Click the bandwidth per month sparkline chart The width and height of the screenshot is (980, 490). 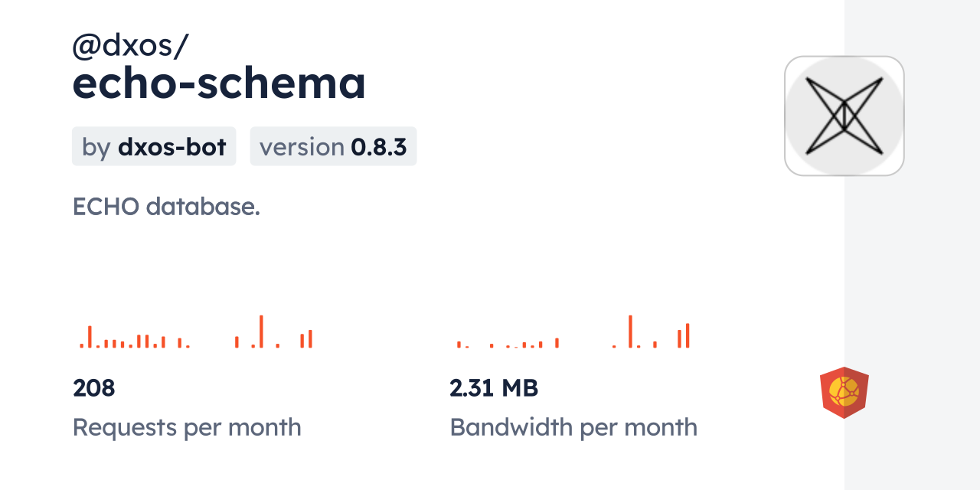[x=573, y=333]
